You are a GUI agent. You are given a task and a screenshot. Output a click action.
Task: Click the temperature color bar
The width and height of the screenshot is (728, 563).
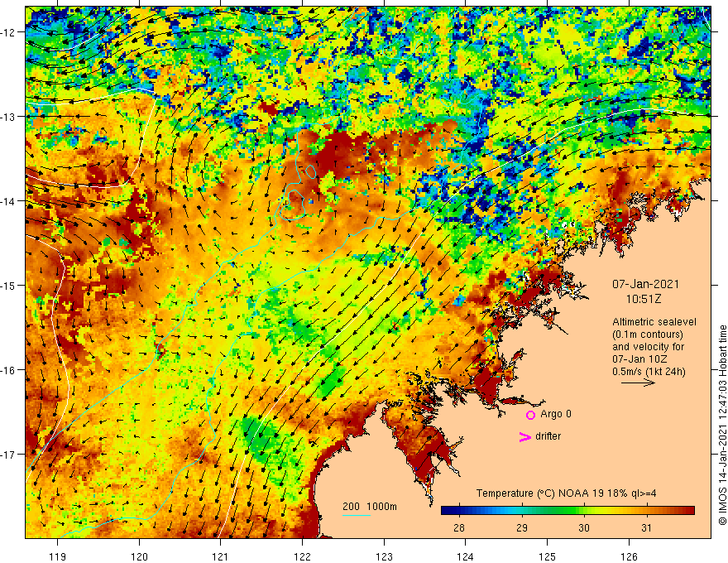coord(568,511)
